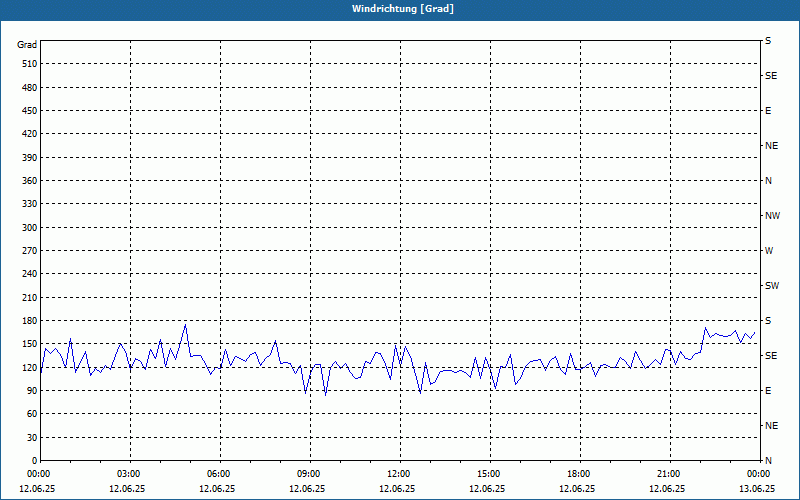Click the 0 y-axis origin label
800x500 pixels.
pos(35,461)
